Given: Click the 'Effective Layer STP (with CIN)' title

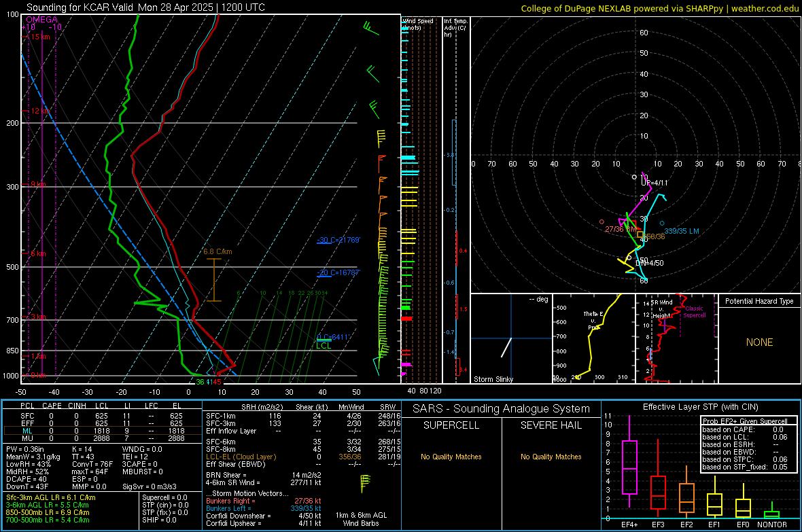Looking at the screenshot, I should click(700, 407).
